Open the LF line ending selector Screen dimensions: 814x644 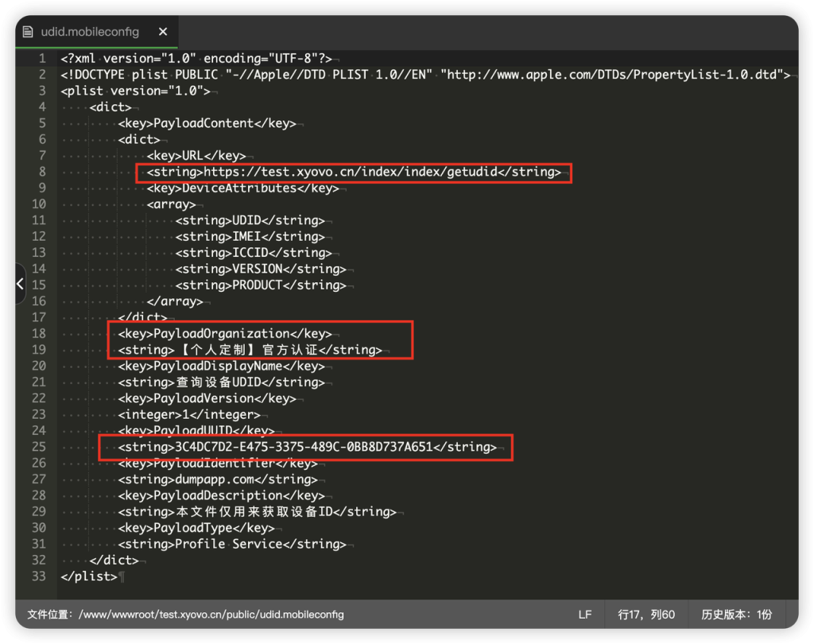(585, 615)
